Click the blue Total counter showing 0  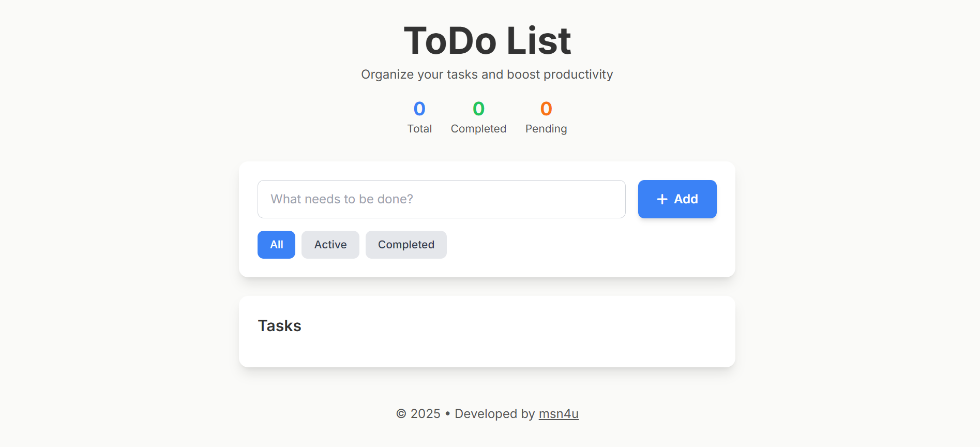pos(419,108)
